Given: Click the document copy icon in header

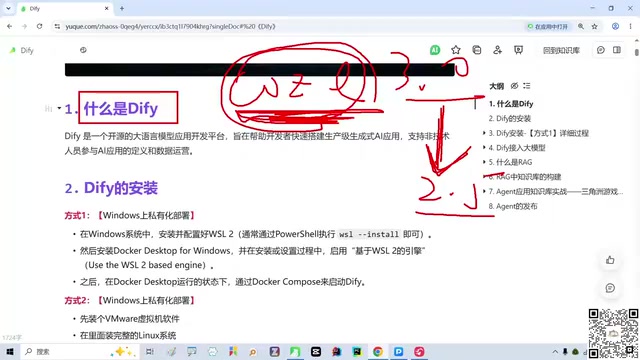Looking at the screenshot, I should pyautogui.click(x=476, y=50).
